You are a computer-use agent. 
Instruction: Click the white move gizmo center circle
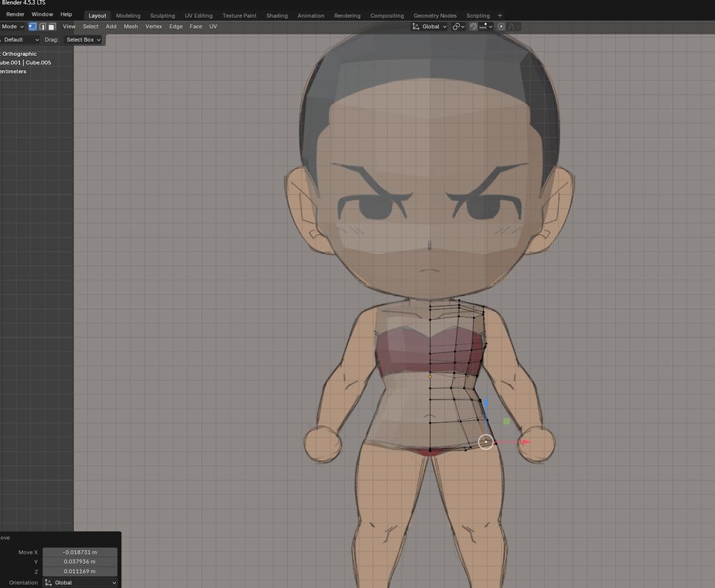click(x=485, y=441)
